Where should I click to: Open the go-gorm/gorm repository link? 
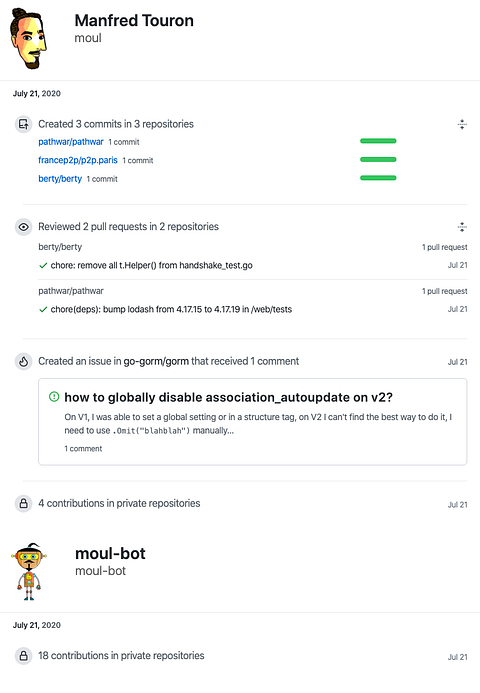coord(156,361)
